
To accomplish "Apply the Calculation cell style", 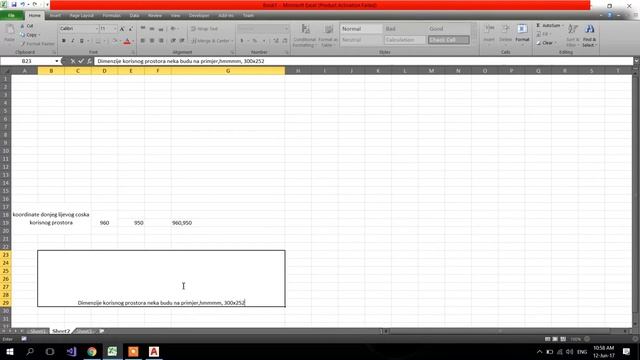I will coord(405,40).
